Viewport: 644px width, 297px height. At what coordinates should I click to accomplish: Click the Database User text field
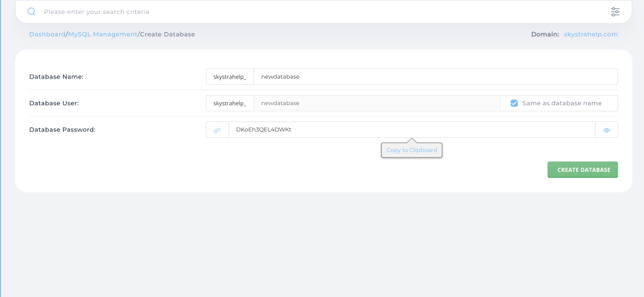(x=376, y=103)
